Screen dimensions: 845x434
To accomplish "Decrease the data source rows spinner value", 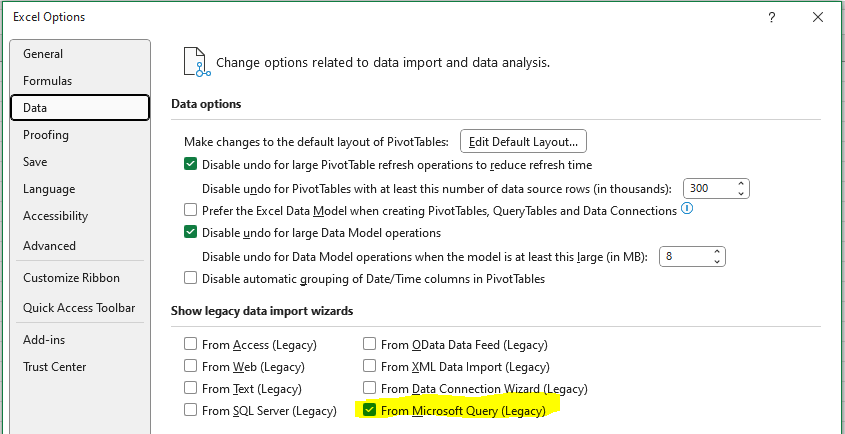I will click(x=741, y=193).
